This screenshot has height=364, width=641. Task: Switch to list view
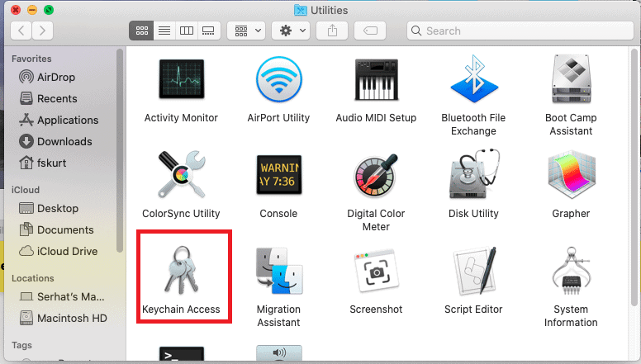pyautogui.click(x=164, y=31)
